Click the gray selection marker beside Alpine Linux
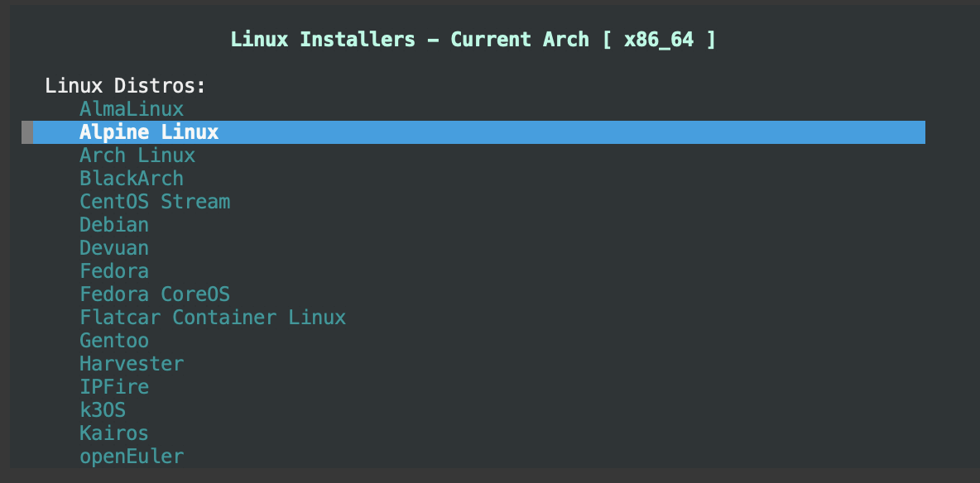The height and width of the screenshot is (483, 980). click(x=27, y=132)
